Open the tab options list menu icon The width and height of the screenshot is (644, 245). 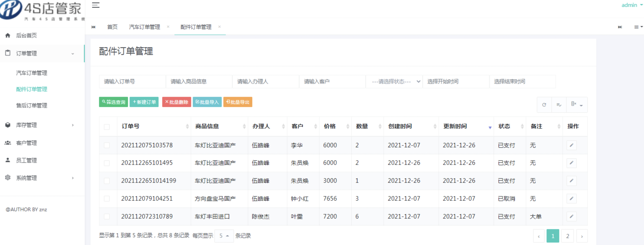point(638,27)
